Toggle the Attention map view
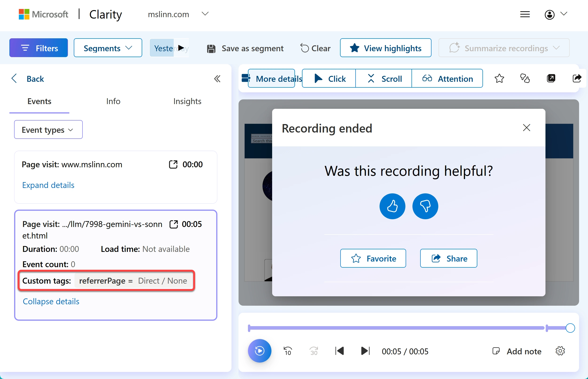This screenshot has width=588, height=379. (447, 78)
